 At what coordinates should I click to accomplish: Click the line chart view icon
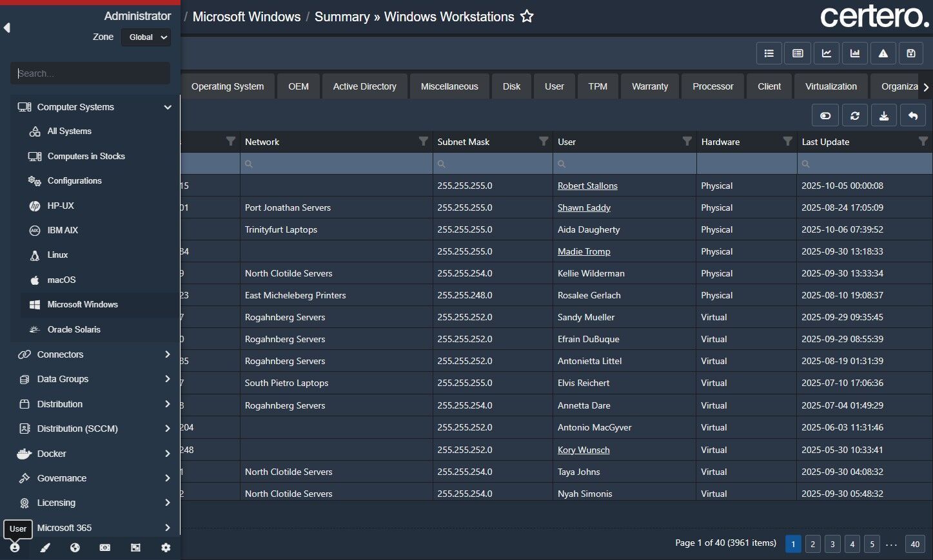tap(826, 53)
